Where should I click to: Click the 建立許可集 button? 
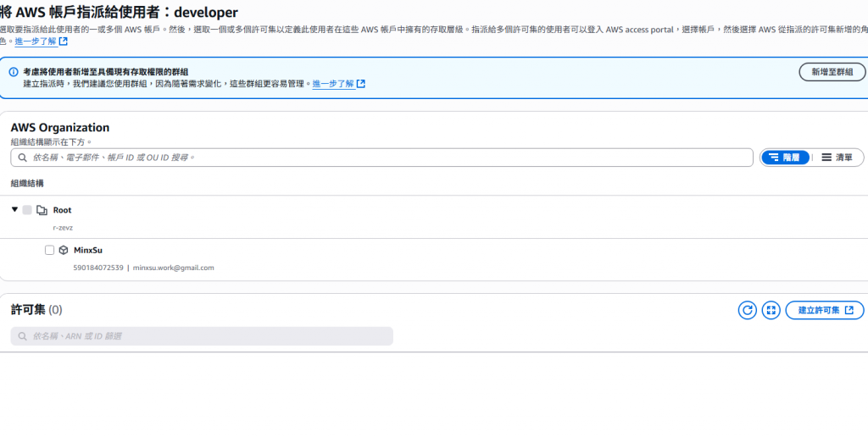pyautogui.click(x=825, y=310)
